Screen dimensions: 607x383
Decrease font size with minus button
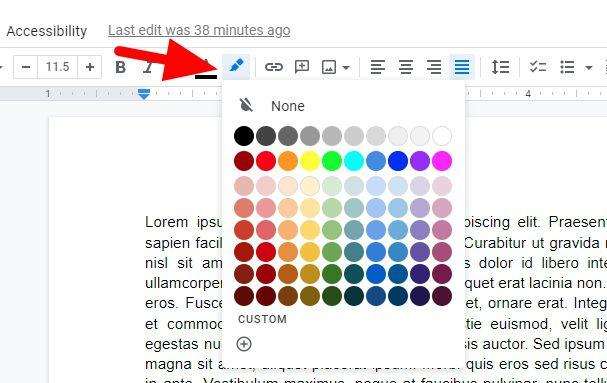pos(26,67)
